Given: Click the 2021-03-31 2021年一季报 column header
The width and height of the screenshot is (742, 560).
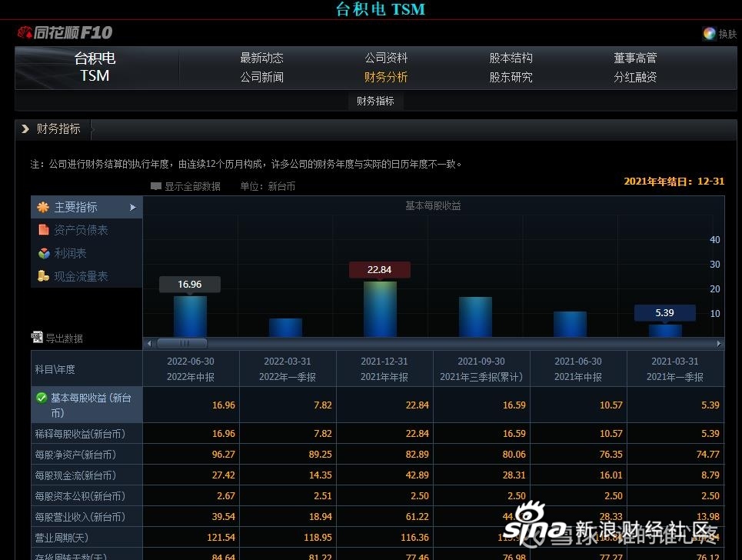Looking at the screenshot, I should coord(675,368).
